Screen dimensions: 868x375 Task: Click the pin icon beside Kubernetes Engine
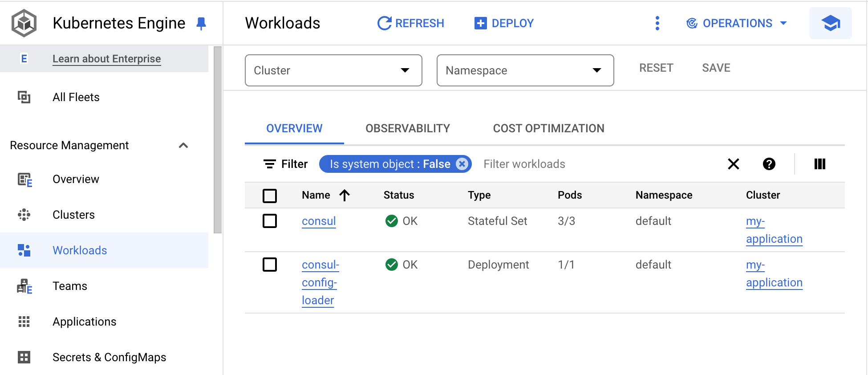[x=201, y=23]
